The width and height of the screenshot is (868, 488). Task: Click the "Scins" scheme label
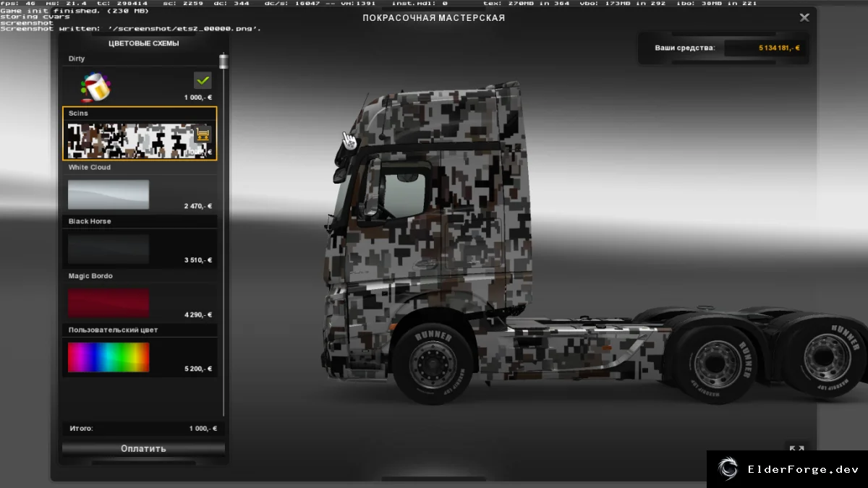click(78, 114)
